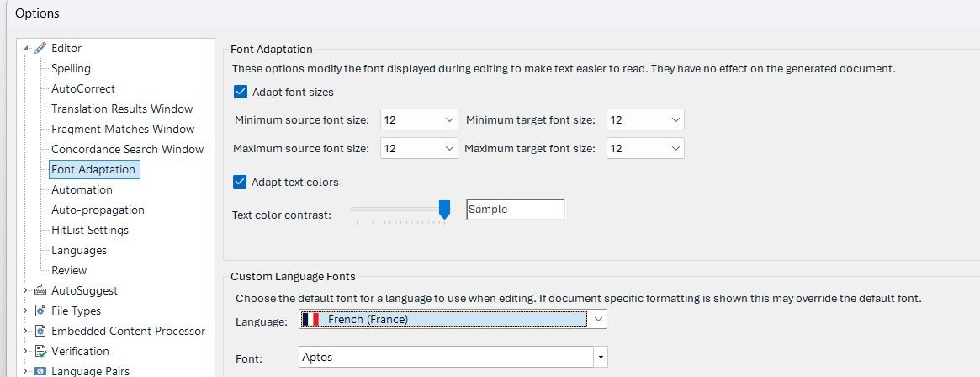Uncheck Adapt font sizes checkbox
The height and width of the screenshot is (377, 980).
[241, 92]
